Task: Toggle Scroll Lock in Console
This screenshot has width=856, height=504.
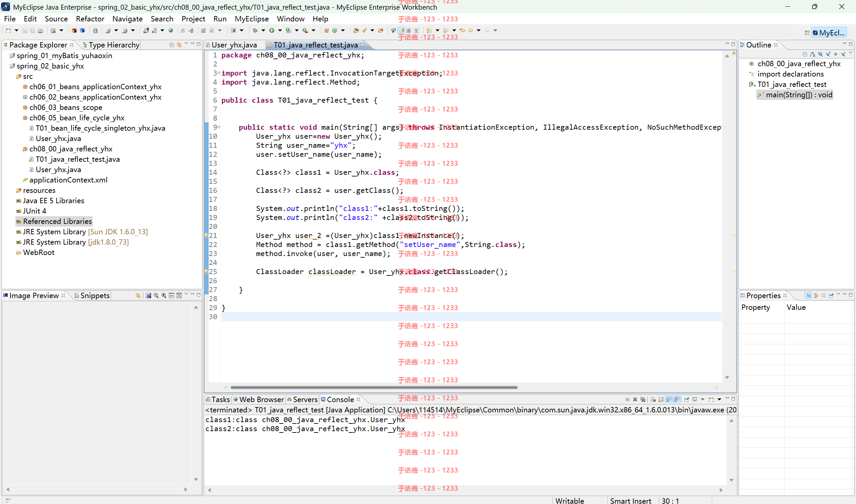Action: coord(661,399)
